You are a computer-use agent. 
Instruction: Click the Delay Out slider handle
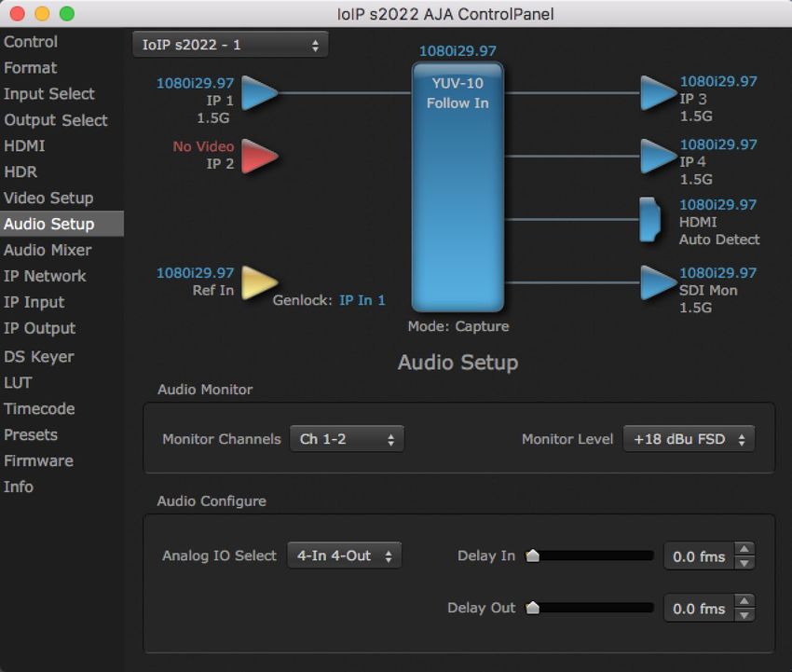pyautogui.click(x=532, y=608)
